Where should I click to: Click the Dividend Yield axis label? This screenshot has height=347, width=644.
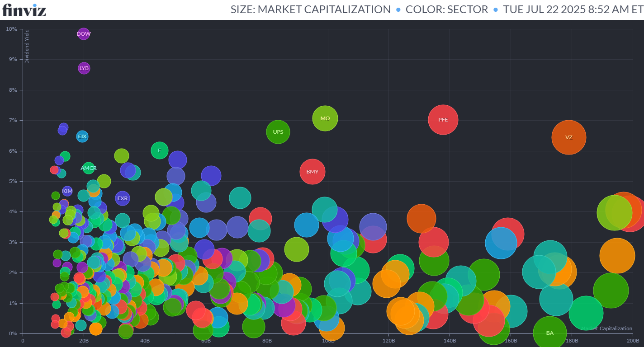point(27,47)
